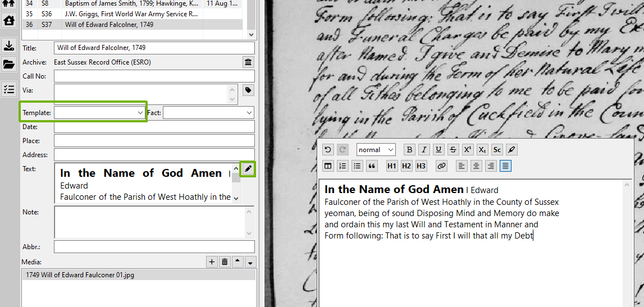Screen dimensions: 644x307
Task: Apply Heading 1 style with H1
Action: tap(392, 166)
